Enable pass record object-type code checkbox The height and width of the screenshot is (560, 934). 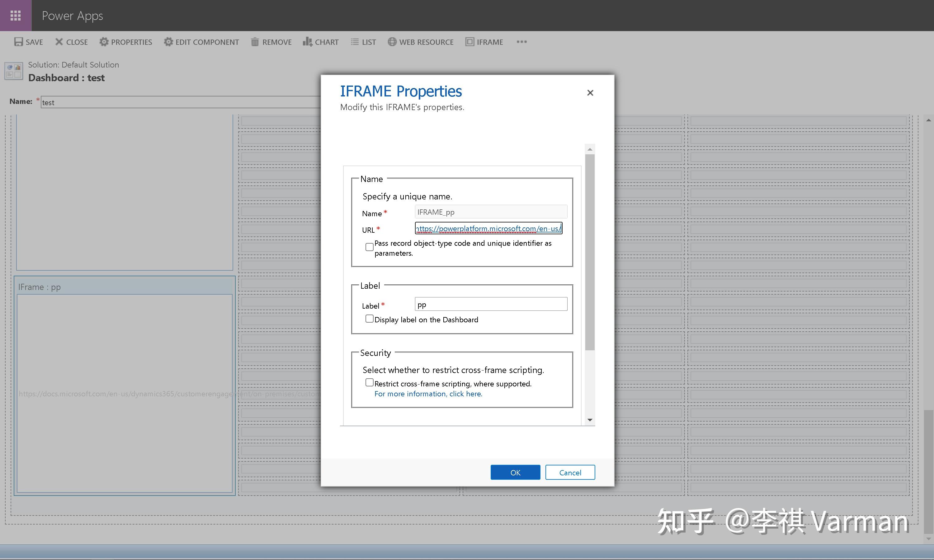(369, 247)
